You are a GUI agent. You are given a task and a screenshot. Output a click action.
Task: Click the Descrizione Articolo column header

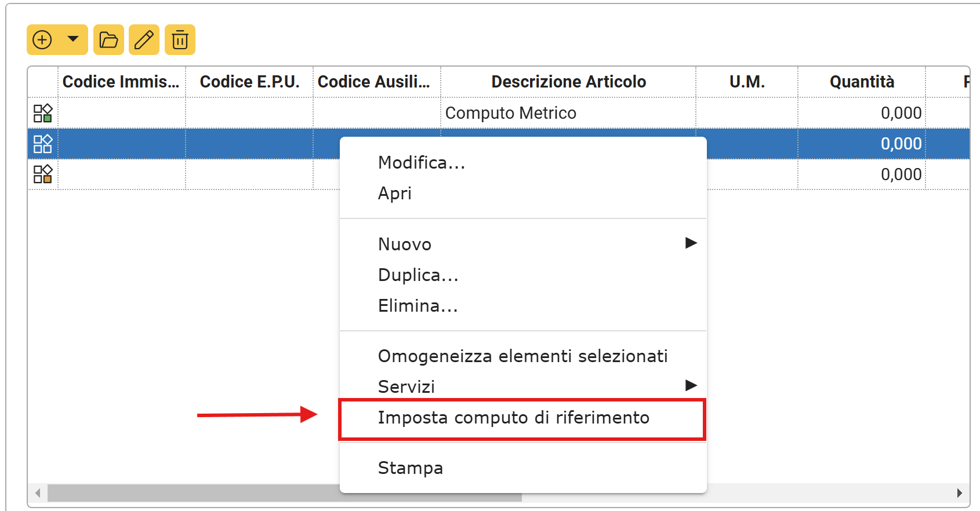coord(568,82)
